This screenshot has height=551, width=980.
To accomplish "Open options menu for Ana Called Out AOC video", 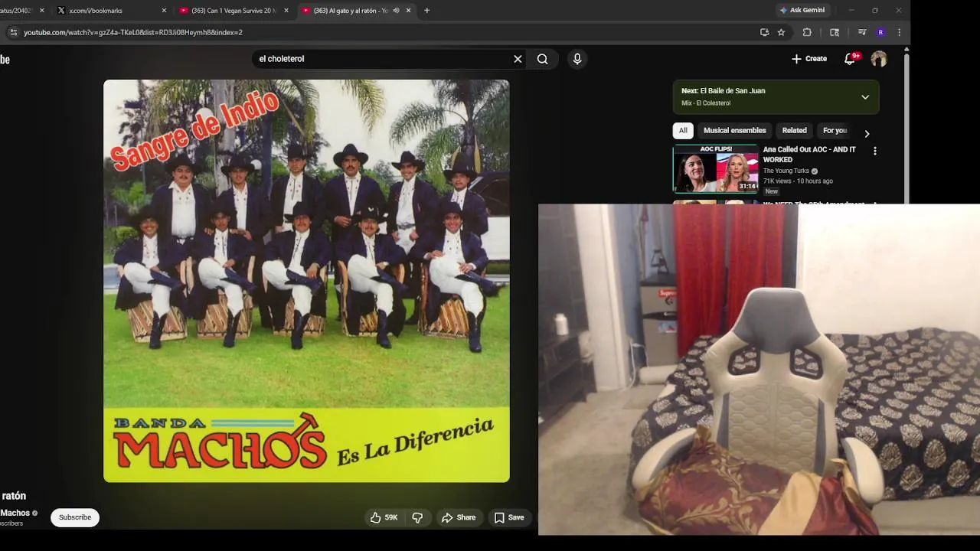I will [x=874, y=152].
